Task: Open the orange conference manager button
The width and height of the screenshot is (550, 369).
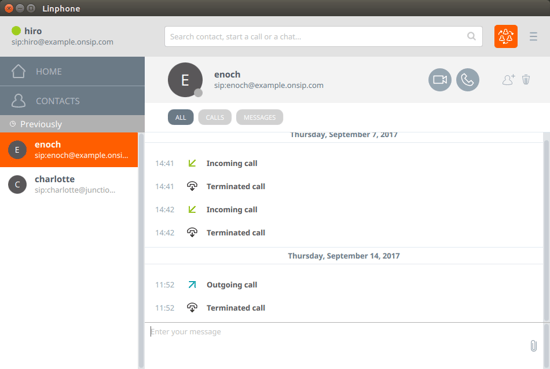Action: [x=505, y=36]
